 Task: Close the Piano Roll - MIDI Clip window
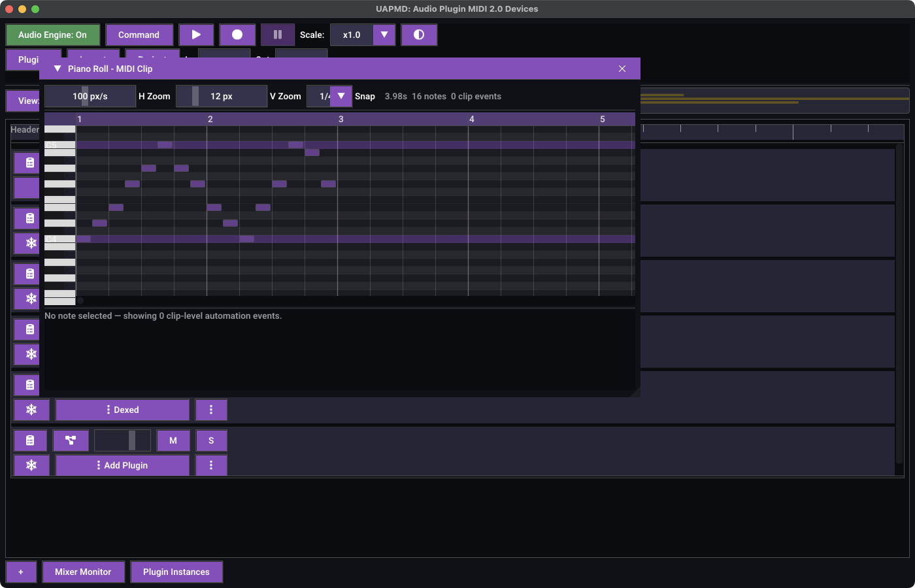coord(622,69)
